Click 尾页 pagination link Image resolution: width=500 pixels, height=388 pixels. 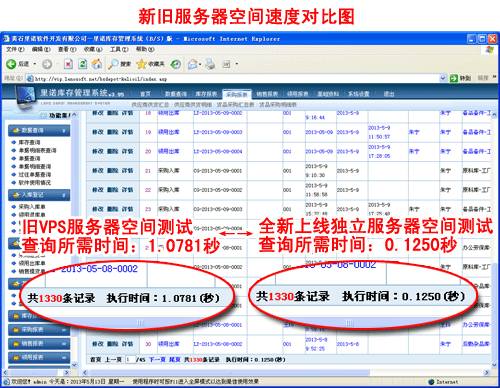pyautogui.click(x=175, y=360)
